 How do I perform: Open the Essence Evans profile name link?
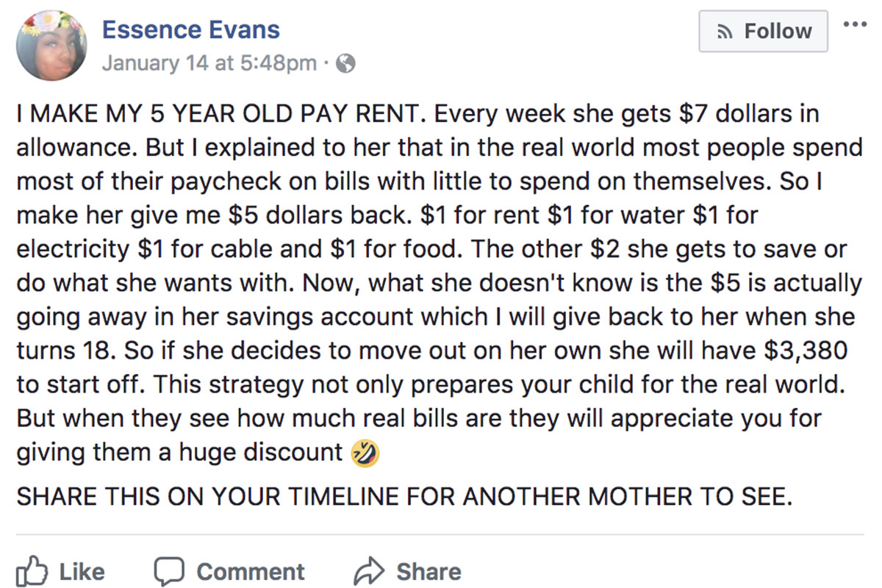[191, 30]
